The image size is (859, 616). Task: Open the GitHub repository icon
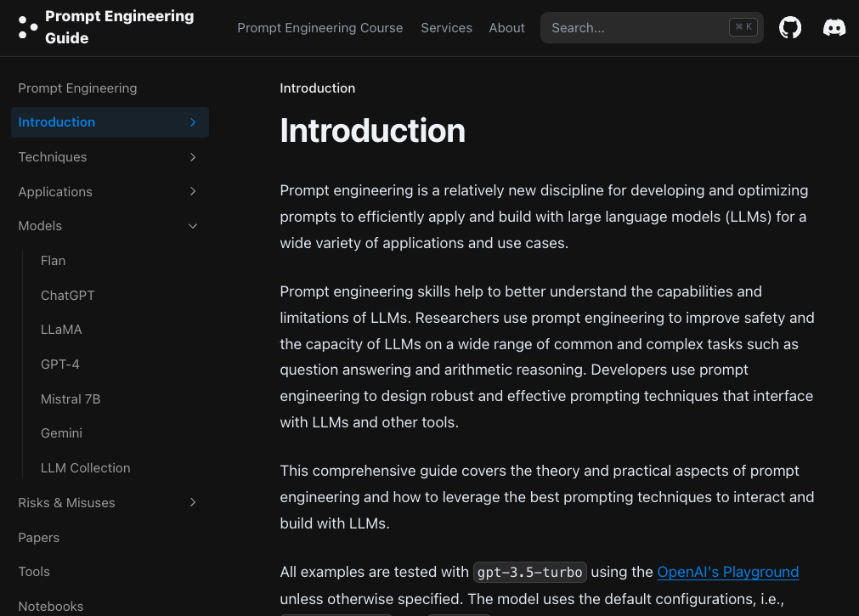790,27
